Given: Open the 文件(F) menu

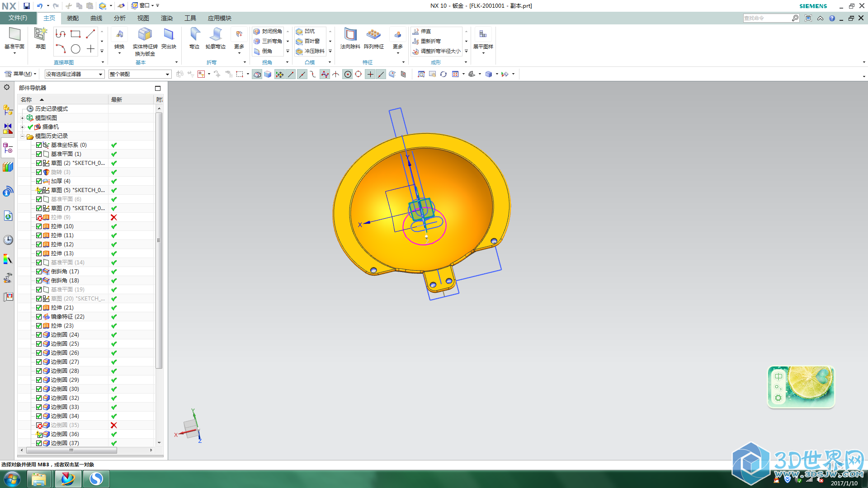Looking at the screenshot, I should 18,18.
